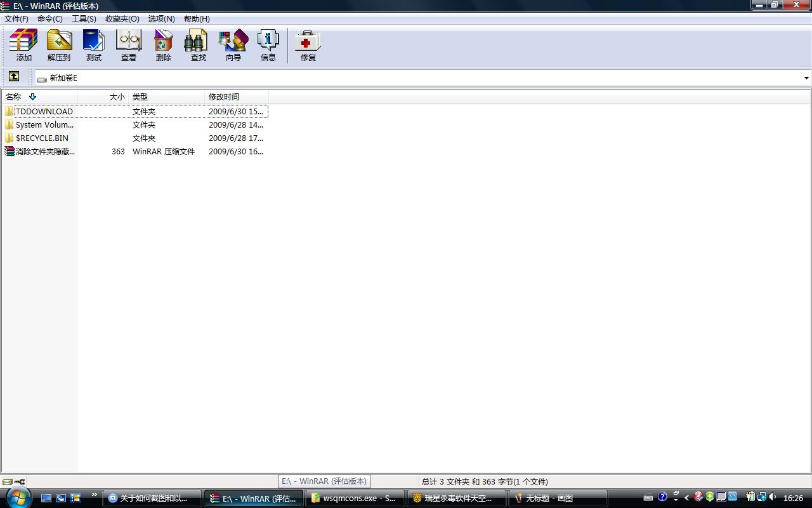Click the 2009/6/28 14... date cell
This screenshot has height=508, width=812.
click(236, 124)
